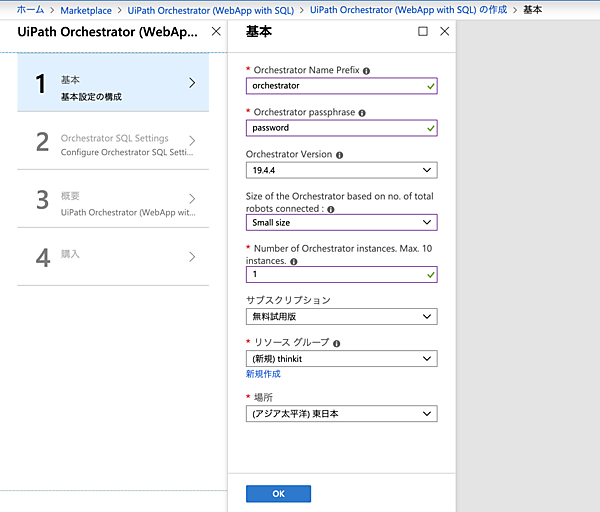Click info icon beside Orchestrator Name Prefix
The width and height of the screenshot is (600, 512).
(367, 71)
